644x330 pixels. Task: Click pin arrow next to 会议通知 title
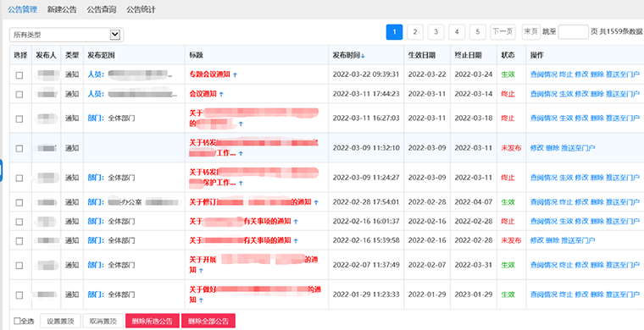coord(221,94)
